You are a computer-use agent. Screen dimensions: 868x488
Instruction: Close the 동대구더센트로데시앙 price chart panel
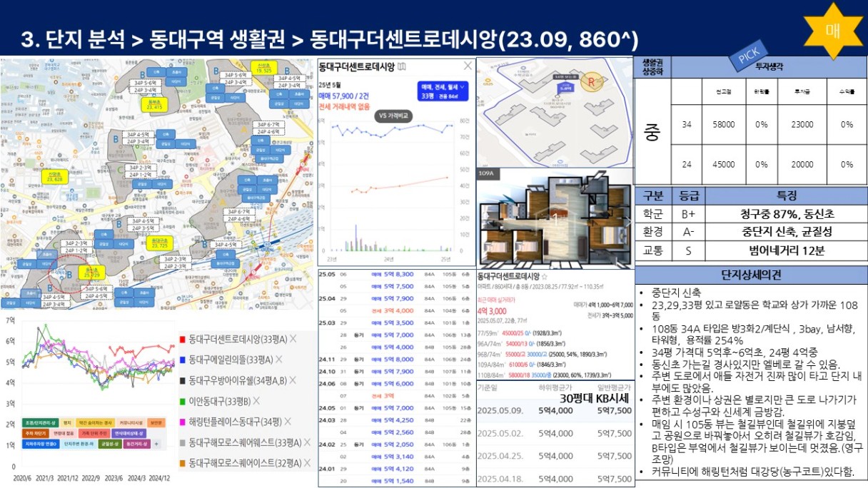(467, 66)
